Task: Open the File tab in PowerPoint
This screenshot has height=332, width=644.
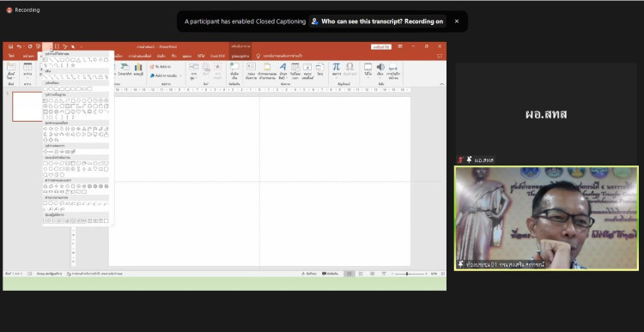Action: coord(11,56)
